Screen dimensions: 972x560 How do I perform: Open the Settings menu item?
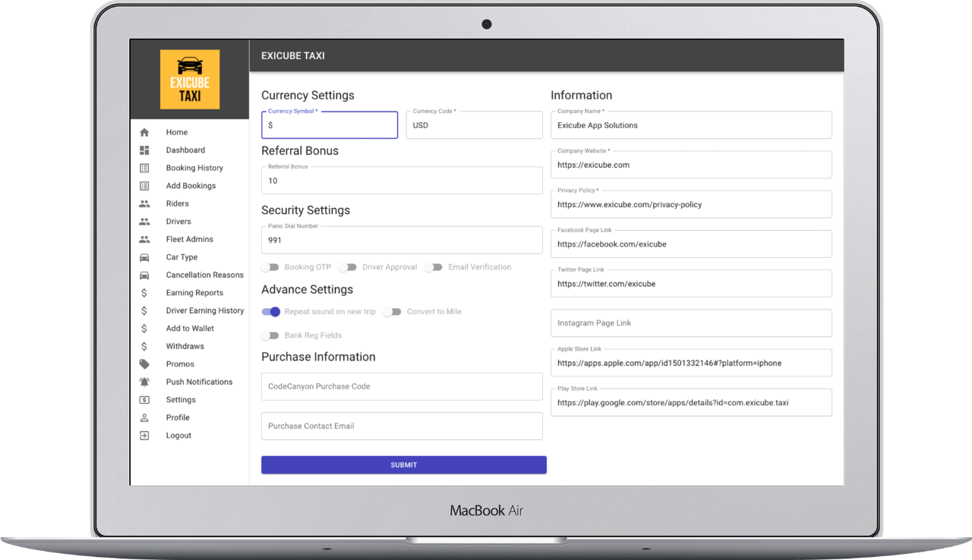point(181,400)
